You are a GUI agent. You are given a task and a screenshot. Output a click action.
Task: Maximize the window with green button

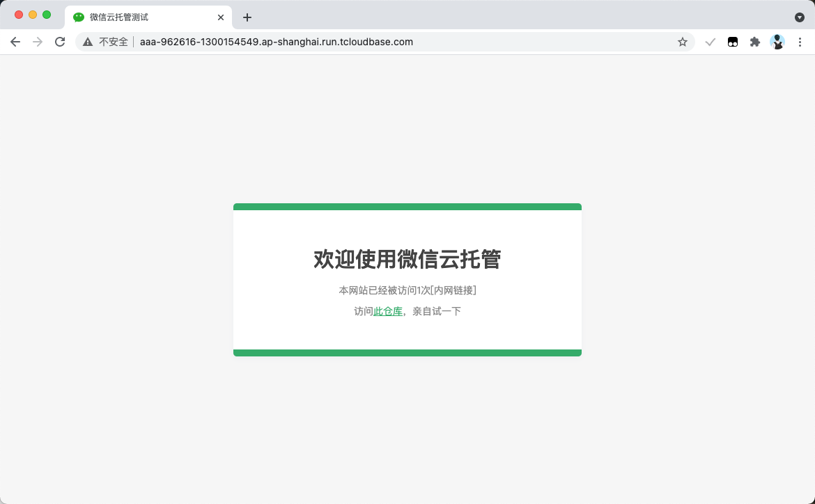47,15
